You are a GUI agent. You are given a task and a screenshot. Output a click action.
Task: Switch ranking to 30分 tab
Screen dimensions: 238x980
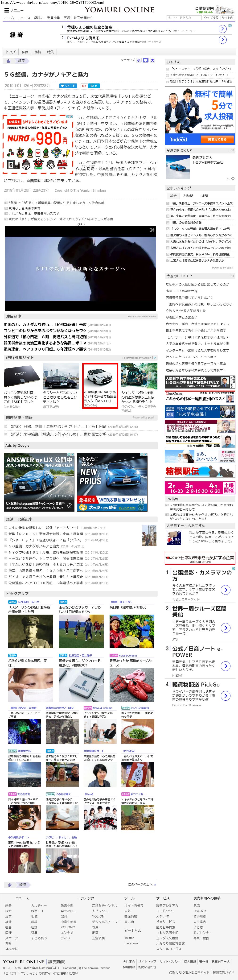(173, 195)
